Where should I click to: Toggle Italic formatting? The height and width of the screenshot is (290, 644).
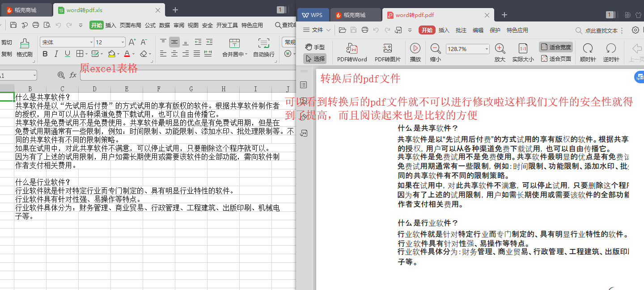(56, 54)
